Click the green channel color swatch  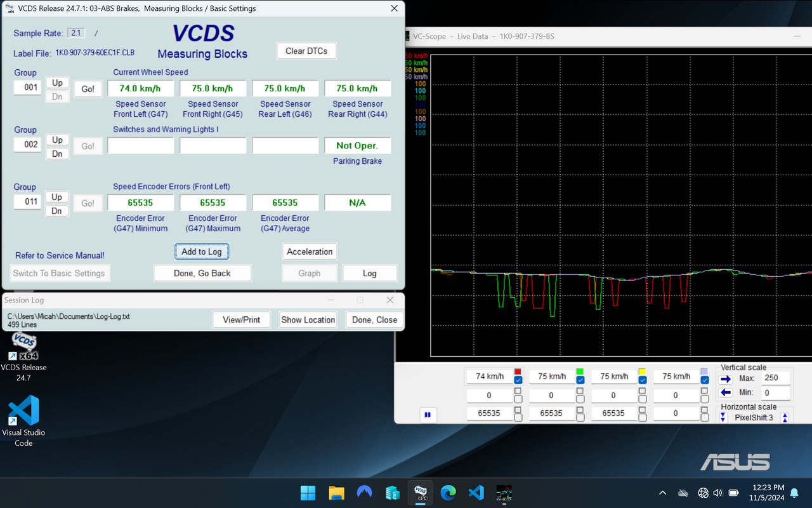(x=580, y=371)
